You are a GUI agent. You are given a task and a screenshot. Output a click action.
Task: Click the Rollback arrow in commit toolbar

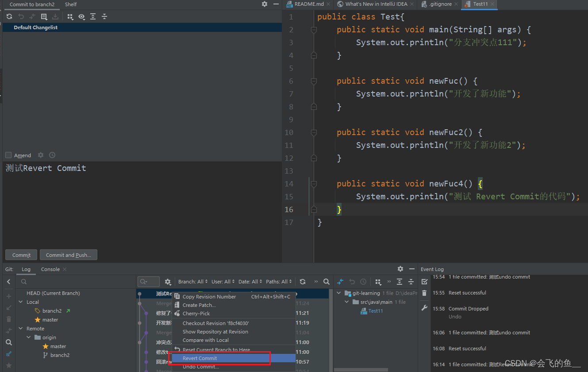(21, 17)
